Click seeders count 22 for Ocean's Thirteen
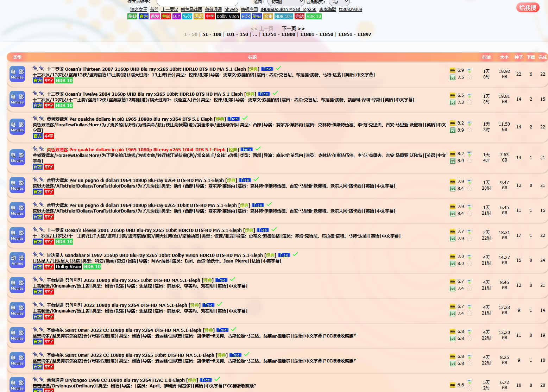Viewport: 548px width, 392px height. 518,74
